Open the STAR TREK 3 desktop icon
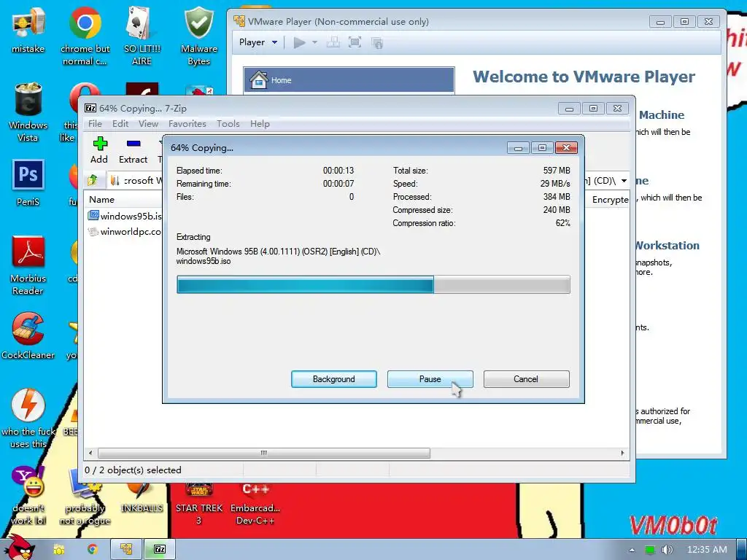Screen dimensions: 747x560 (x=199, y=504)
